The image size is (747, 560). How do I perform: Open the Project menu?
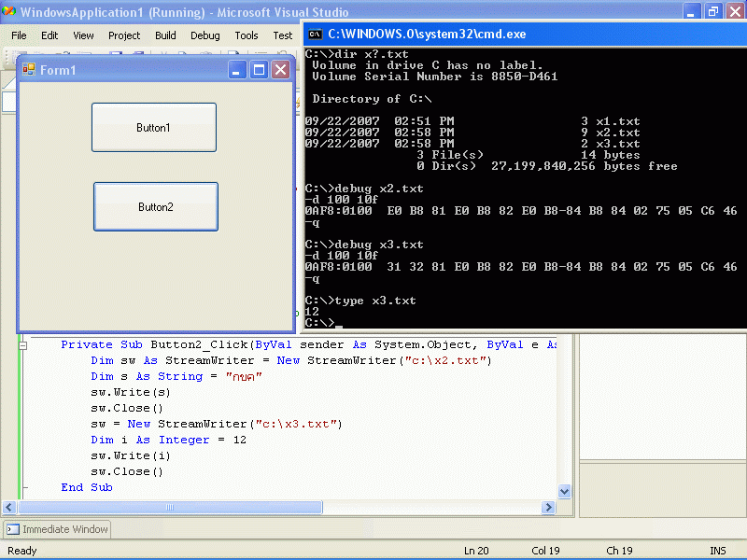[x=124, y=35]
